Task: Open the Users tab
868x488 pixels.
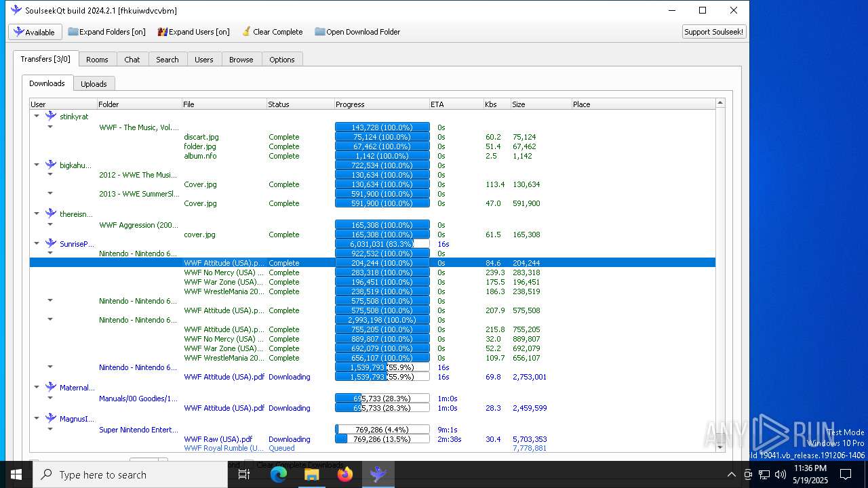Action: pyautogui.click(x=204, y=60)
